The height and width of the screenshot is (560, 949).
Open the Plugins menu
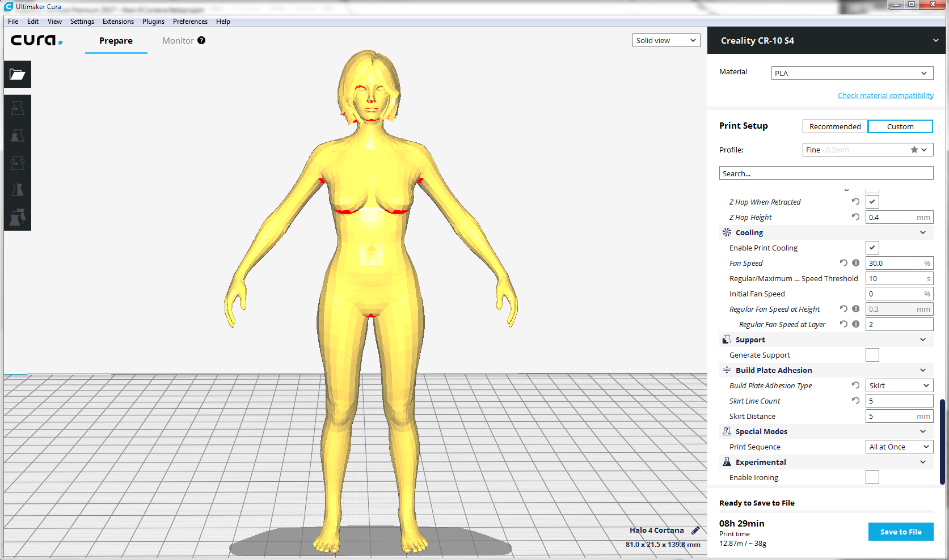click(x=153, y=22)
